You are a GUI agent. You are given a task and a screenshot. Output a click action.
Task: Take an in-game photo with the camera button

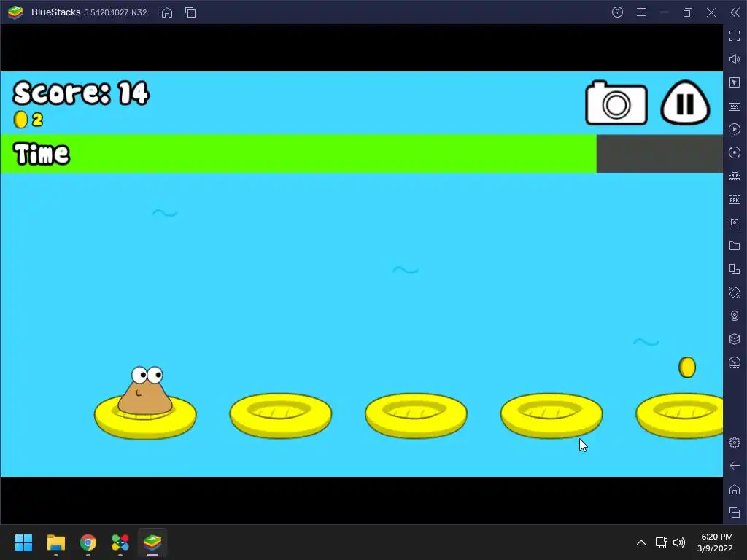pos(616,104)
